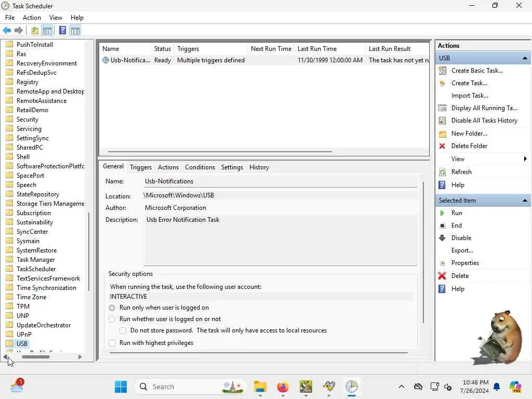Click the notification bell in system tray

click(x=497, y=387)
